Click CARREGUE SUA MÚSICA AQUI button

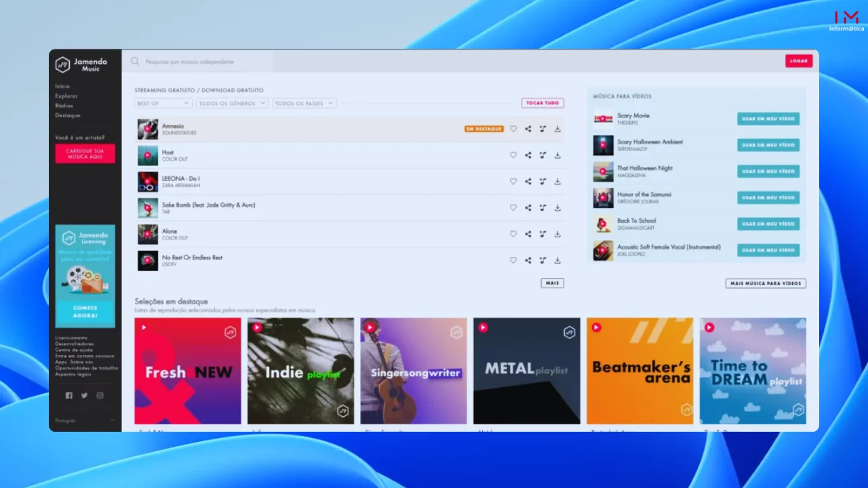85,154
